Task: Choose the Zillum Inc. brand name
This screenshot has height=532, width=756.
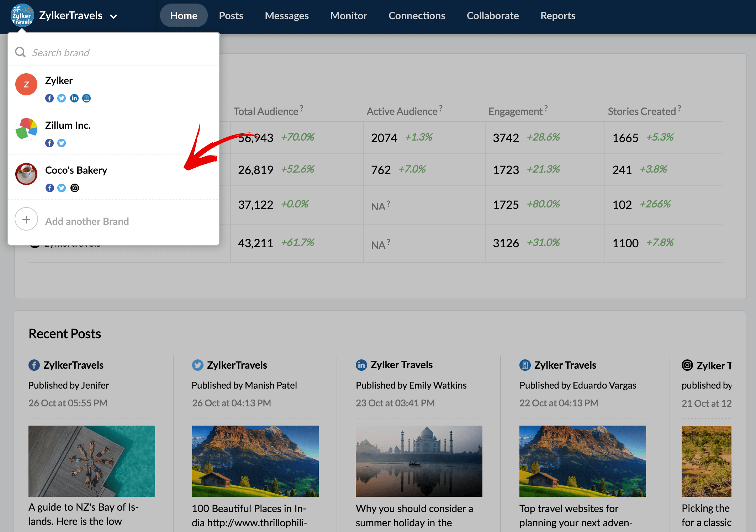Action: point(68,125)
